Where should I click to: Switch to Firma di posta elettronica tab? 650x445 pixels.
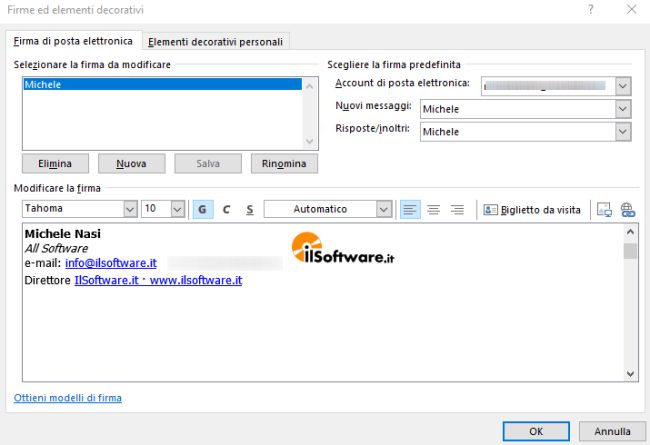coord(73,41)
